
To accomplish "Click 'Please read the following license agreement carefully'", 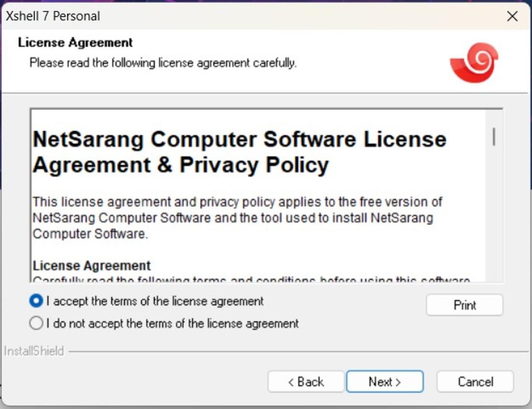I will click(x=163, y=63).
